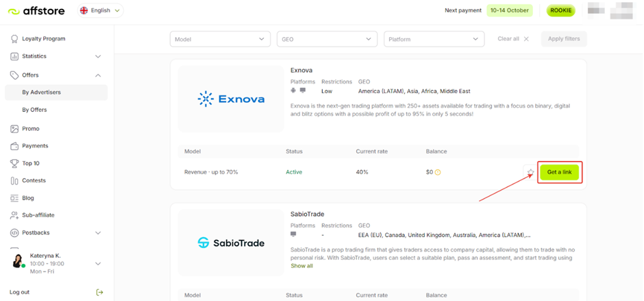
Task: Click Show all under SabioTrade description
Action: (x=301, y=266)
